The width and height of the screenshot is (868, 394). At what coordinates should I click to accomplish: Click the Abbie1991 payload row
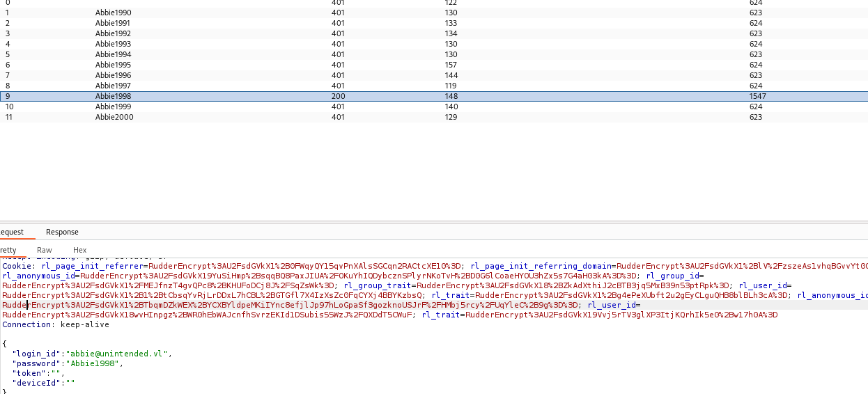tap(113, 23)
